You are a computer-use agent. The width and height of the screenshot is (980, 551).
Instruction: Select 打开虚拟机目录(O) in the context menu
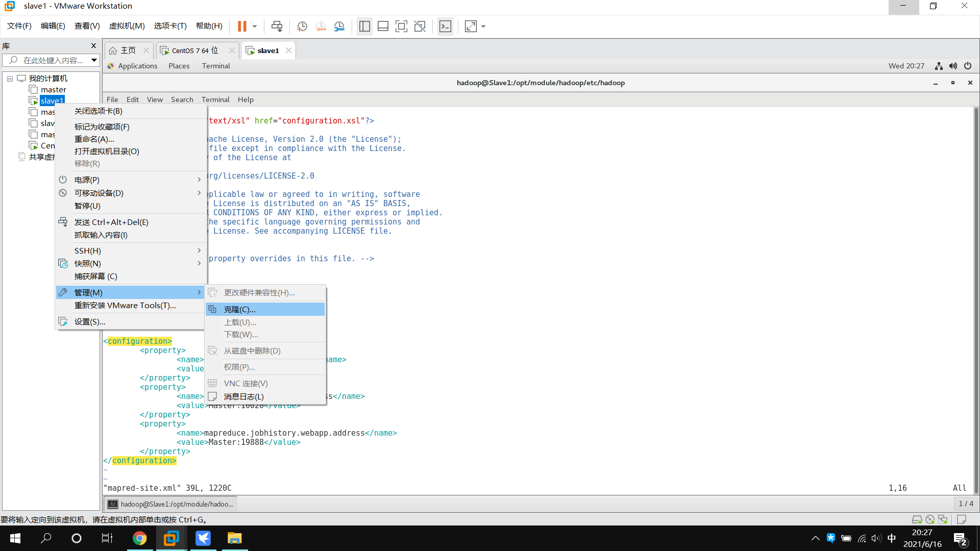pyautogui.click(x=131, y=152)
